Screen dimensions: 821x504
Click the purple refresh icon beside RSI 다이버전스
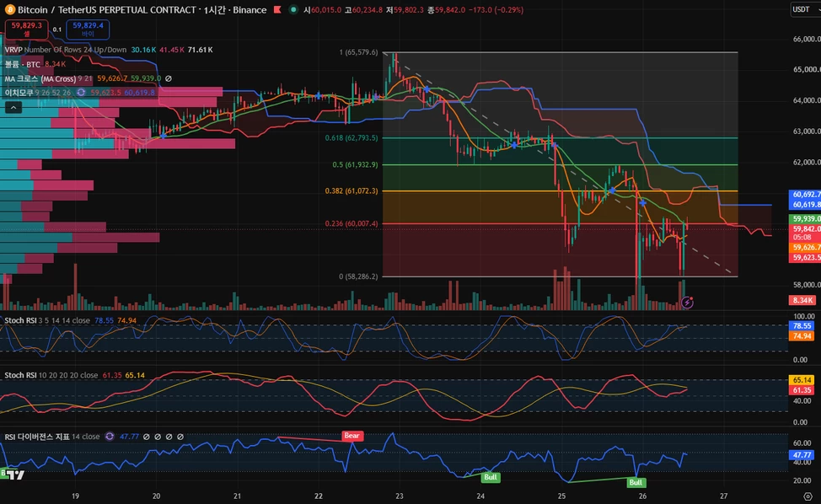(x=110, y=437)
